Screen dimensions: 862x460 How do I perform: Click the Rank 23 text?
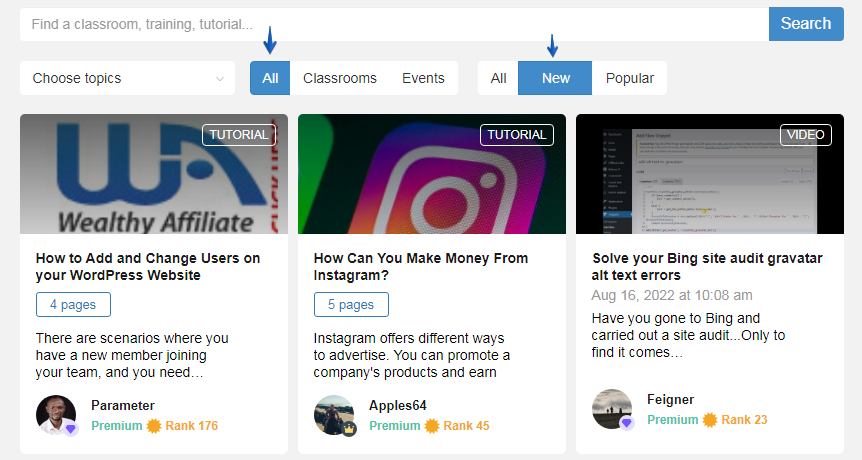point(744,420)
